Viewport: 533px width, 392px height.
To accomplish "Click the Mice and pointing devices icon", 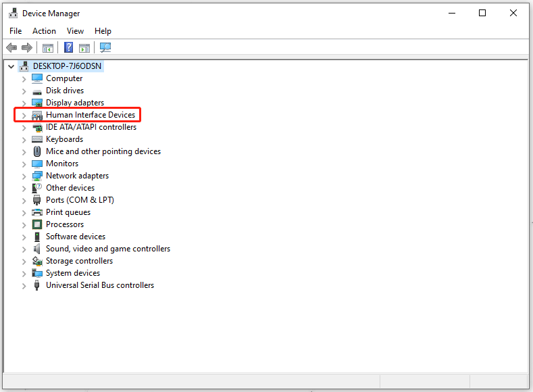I will coord(37,151).
